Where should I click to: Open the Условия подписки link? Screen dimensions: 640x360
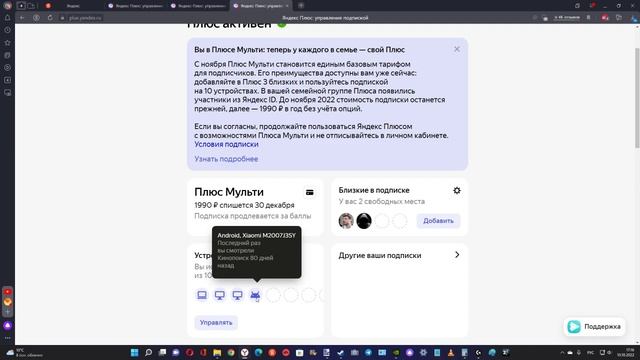(226, 144)
